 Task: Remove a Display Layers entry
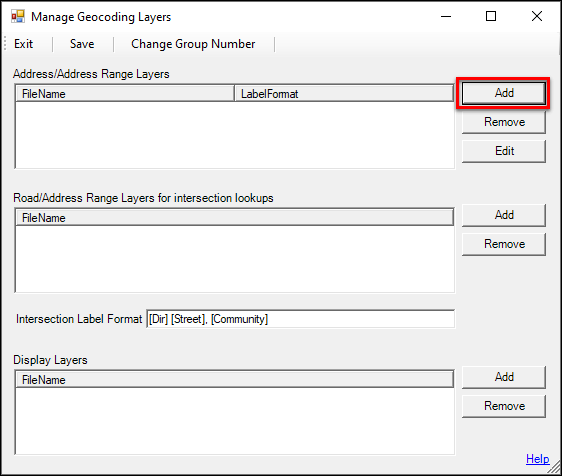(504, 406)
